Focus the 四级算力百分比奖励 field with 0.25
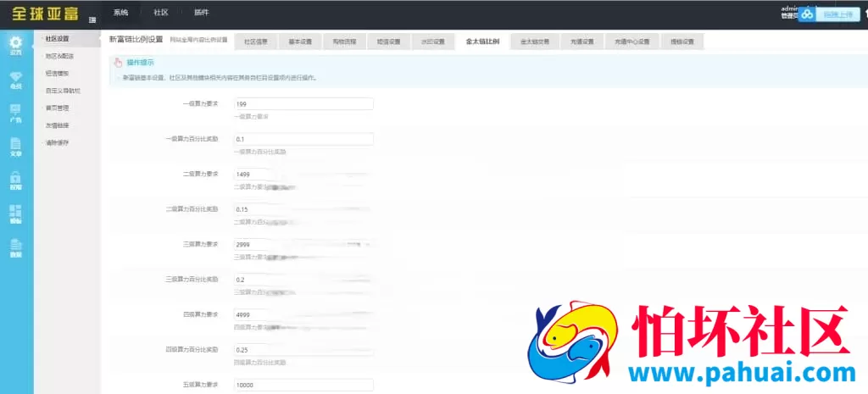868x394 pixels. click(303, 350)
